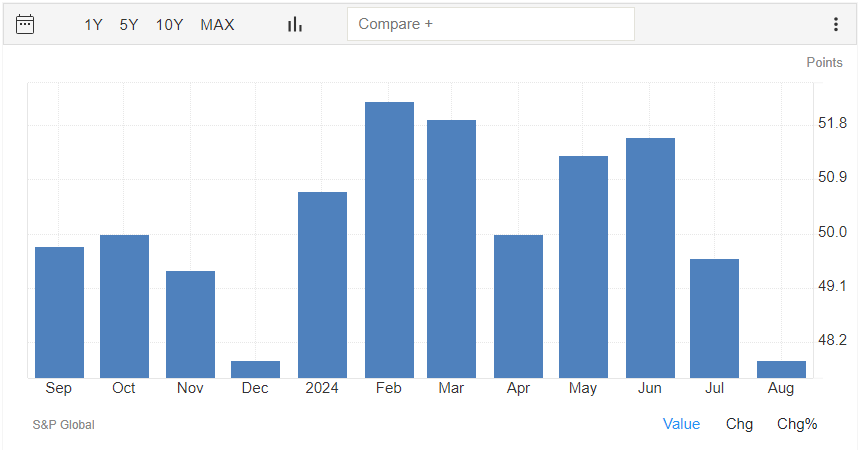The height and width of the screenshot is (450, 858).
Task: Focus the Compare + input field
Action: point(491,24)
